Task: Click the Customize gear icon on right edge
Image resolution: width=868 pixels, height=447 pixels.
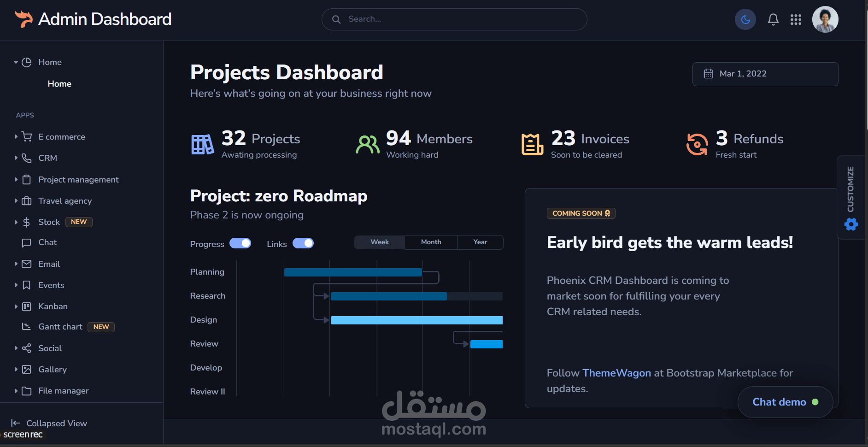Action: [x=851, y=224]
